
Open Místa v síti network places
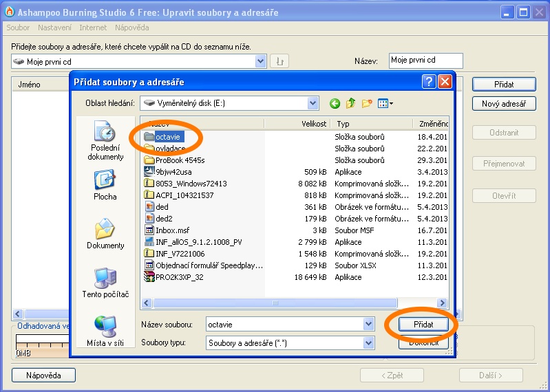click(105, 330)
